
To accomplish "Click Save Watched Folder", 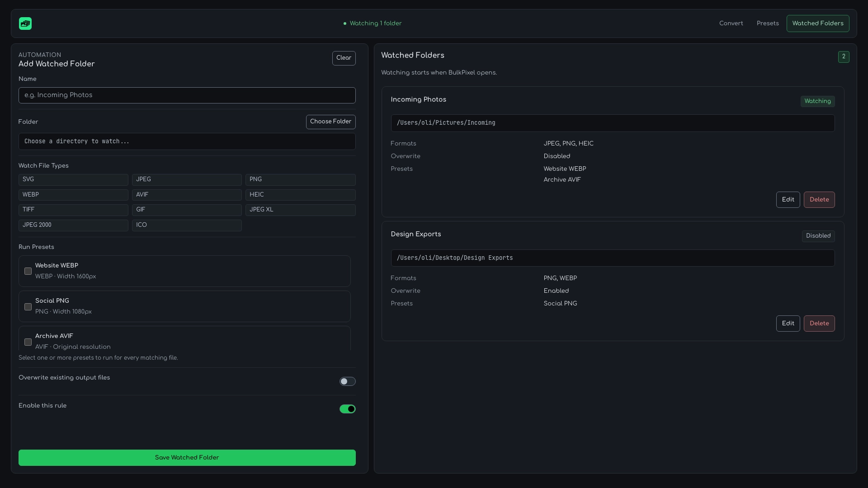I will pyautogui.click(x=187, y=458).
